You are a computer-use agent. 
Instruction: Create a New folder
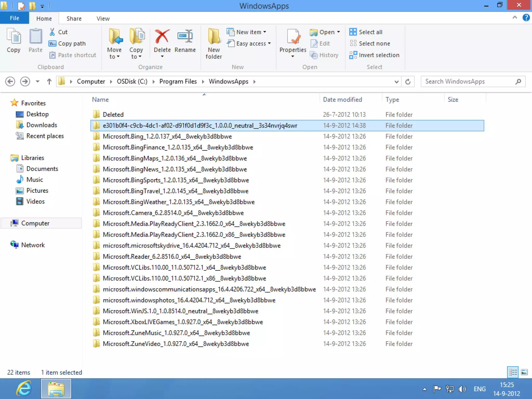point(214,44)
